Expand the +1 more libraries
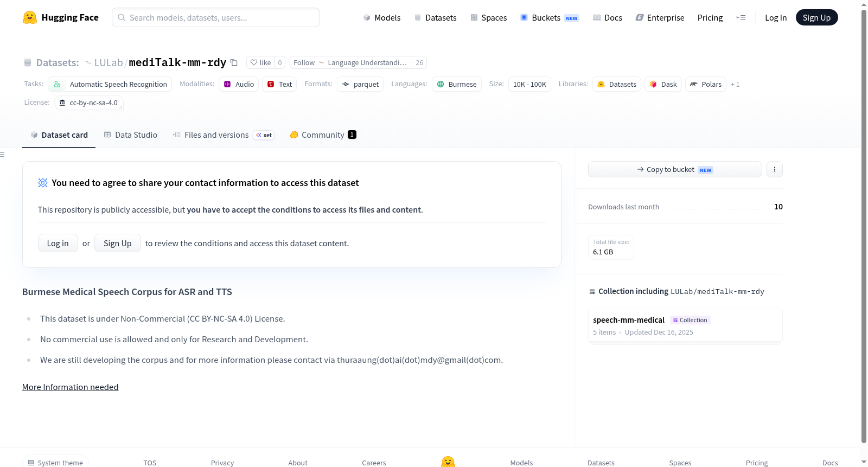Viewport: 868px width, 467px height. coord(735,84)
